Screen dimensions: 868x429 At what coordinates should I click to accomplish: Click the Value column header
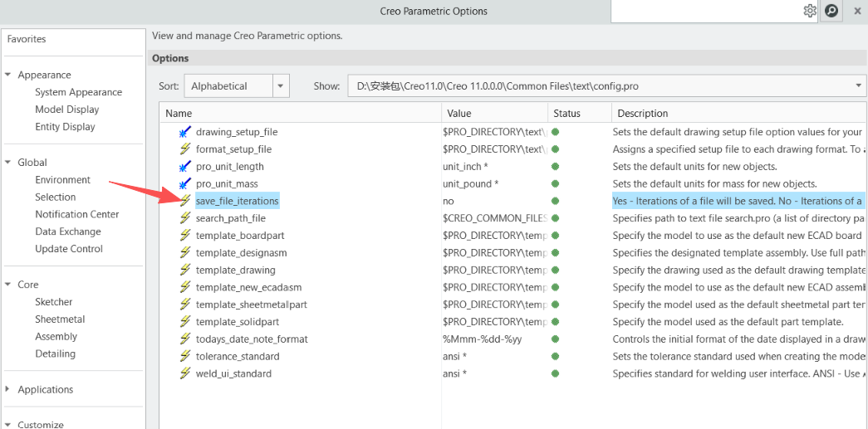(494, 114)
